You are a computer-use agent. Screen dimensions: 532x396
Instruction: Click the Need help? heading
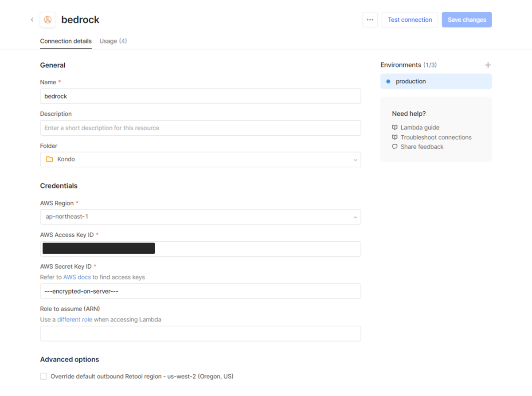(409, 114)
